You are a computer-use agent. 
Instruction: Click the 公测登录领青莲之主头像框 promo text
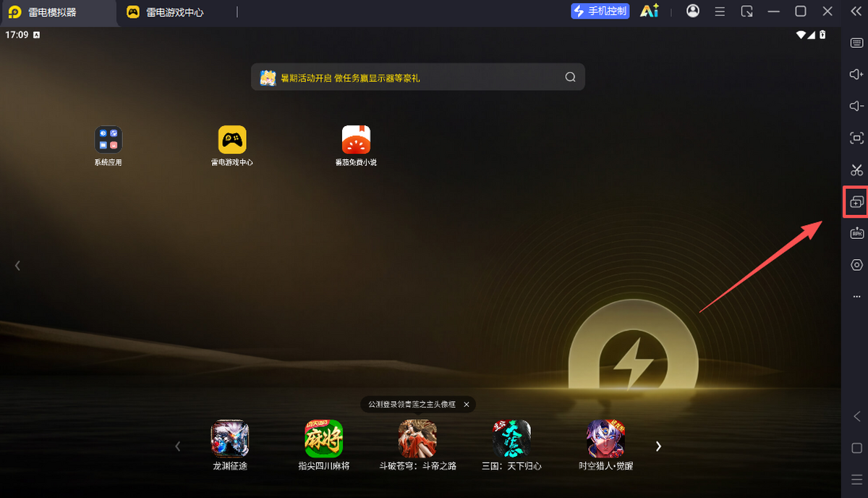point(412,405)
